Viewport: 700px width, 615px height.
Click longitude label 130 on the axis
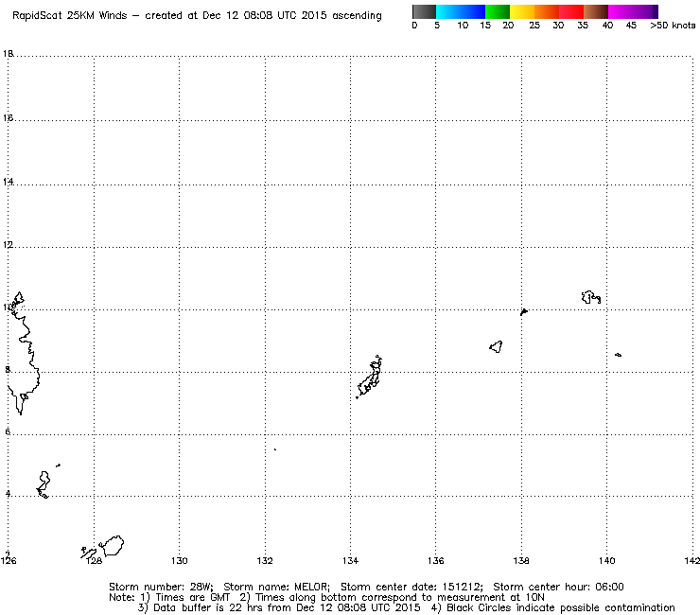pos(180,560)
